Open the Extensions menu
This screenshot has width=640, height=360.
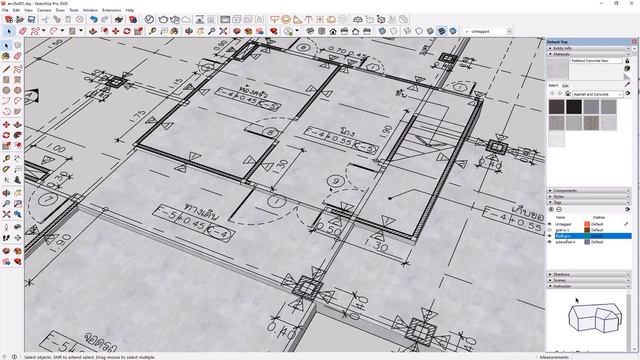pyautogui.click(x=111, y=10)
